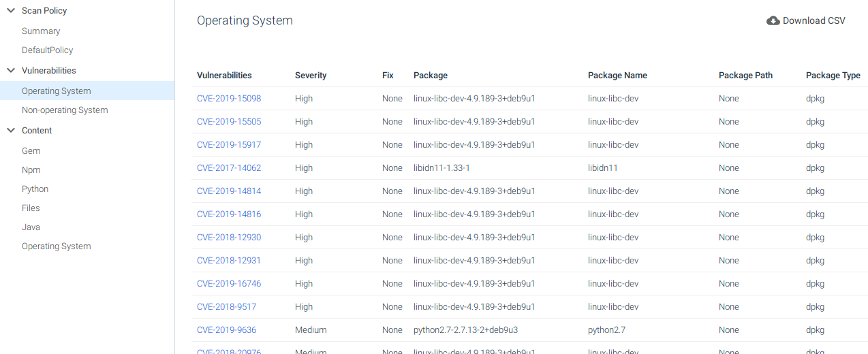Click the libidn11 package name cell
Image resolution: width=868 pixels, height=354 pixels.
(603, 168)
